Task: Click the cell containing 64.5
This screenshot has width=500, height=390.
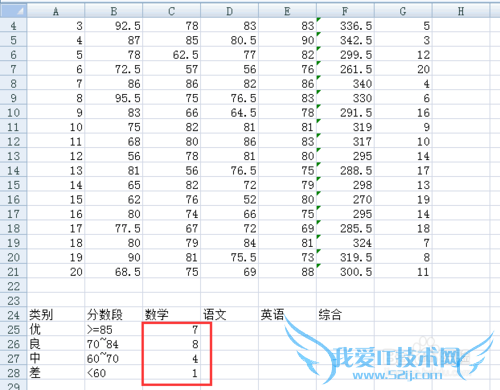Action: (229, 112)
